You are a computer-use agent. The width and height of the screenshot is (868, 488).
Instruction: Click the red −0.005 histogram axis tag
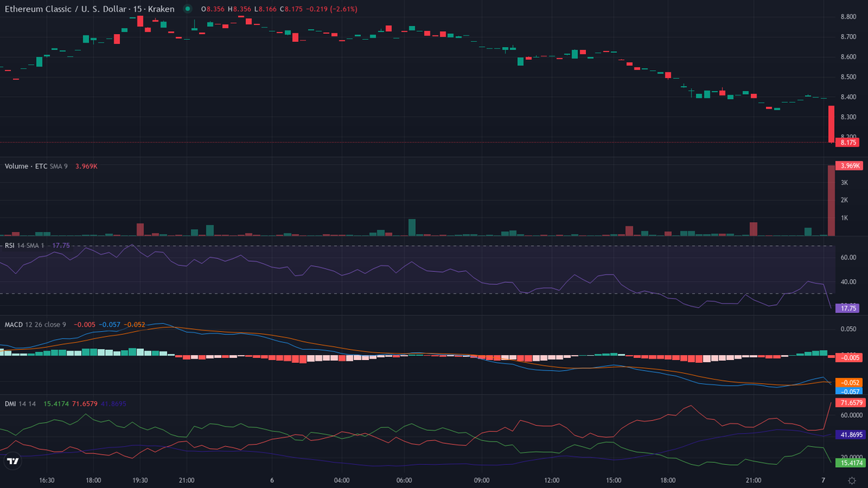[848, 357]
